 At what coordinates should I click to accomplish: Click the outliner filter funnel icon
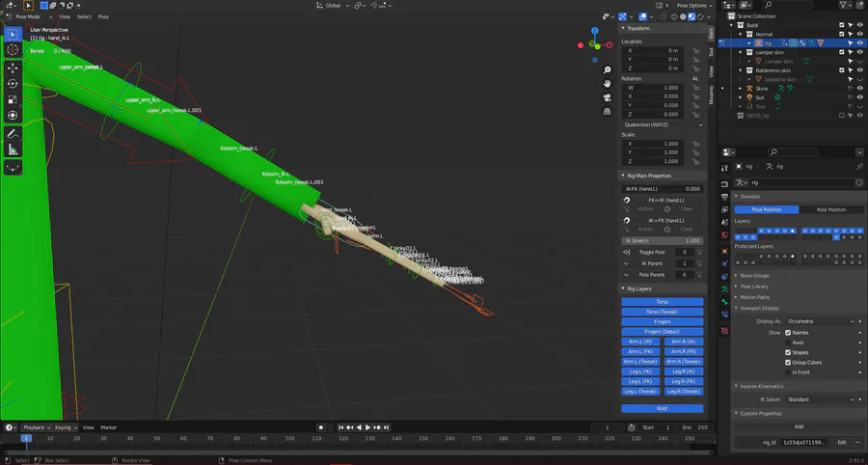(843, 5)
